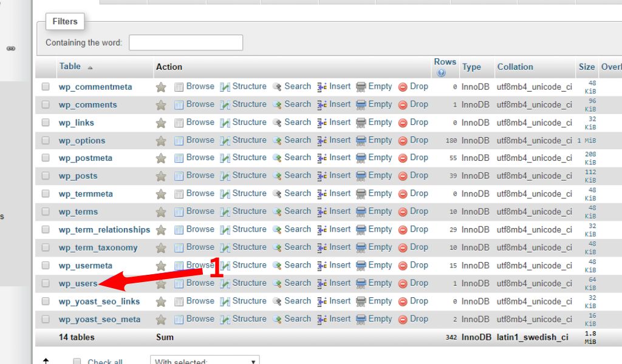This screenshot has height=364, width=622.
Task: Click Search text link for wp_terms
Action: (x=298, y=211)
